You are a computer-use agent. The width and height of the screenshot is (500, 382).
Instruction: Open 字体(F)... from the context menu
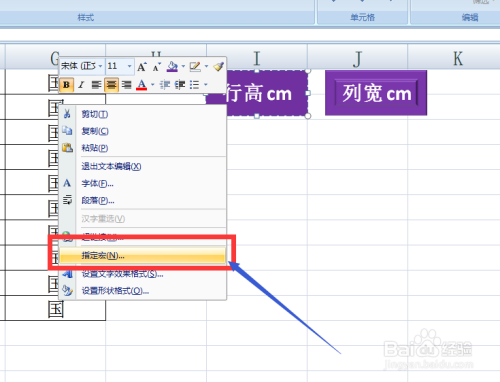point(143,183)
